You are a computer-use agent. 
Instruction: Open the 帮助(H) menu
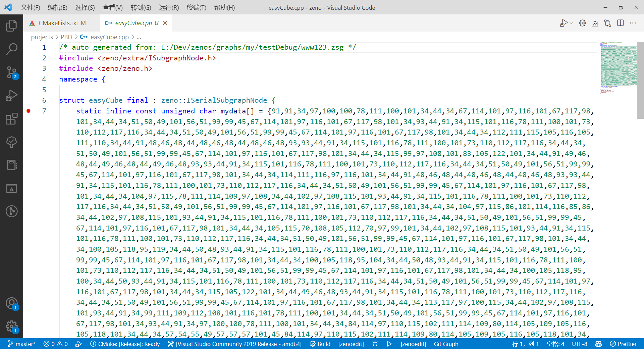[224, 7]
